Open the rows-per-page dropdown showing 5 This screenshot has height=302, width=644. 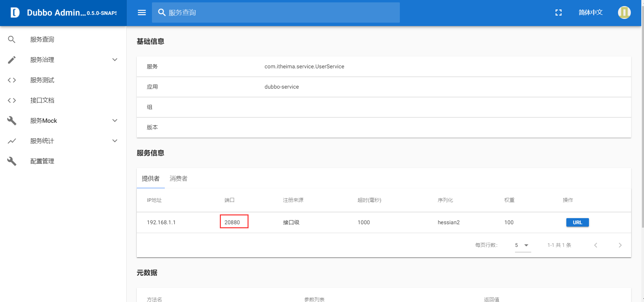click(523, 245)
